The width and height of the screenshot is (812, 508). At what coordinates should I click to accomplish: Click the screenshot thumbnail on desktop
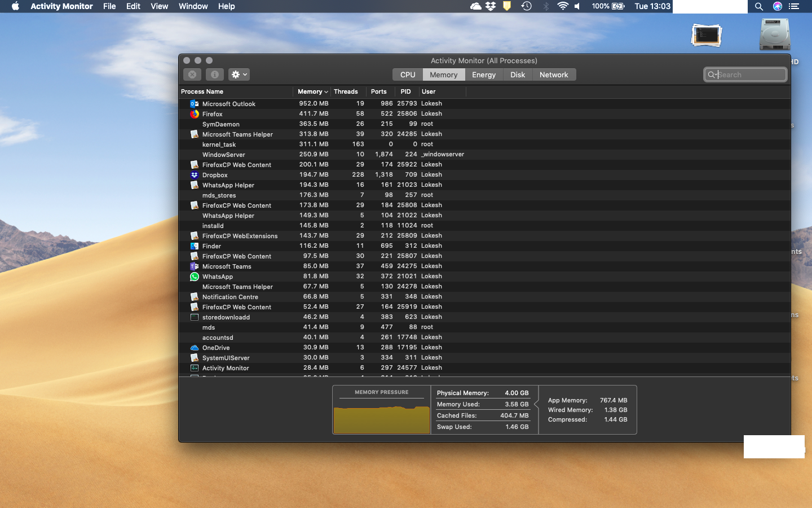707,35
